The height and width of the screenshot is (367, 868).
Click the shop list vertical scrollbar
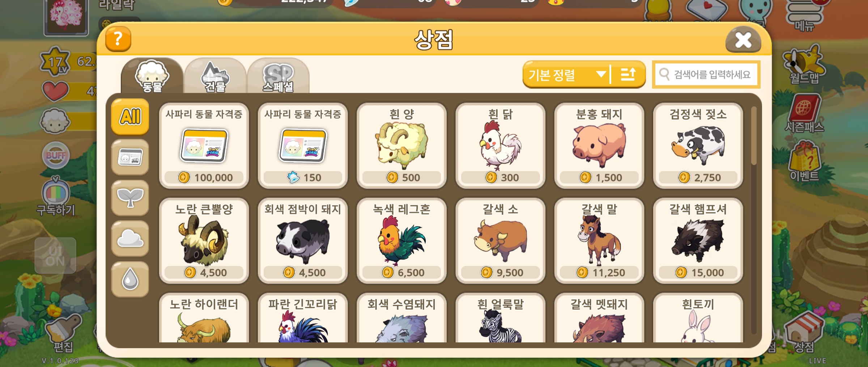tap(754, 220)
